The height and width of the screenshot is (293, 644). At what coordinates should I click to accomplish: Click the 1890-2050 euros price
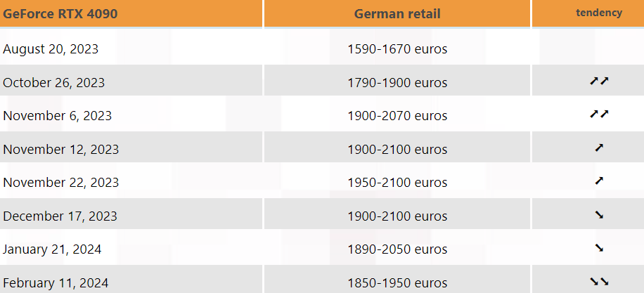coord(397,249)
